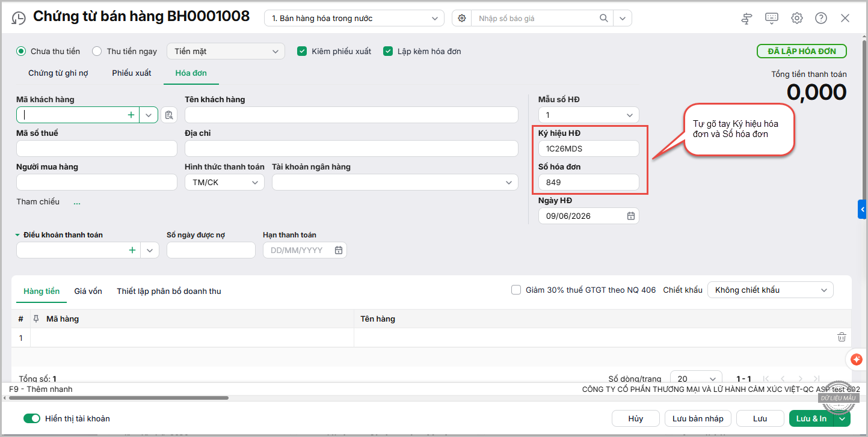Open Thiết lập phân bổ doanh thu tab

(x=169, y=291)
